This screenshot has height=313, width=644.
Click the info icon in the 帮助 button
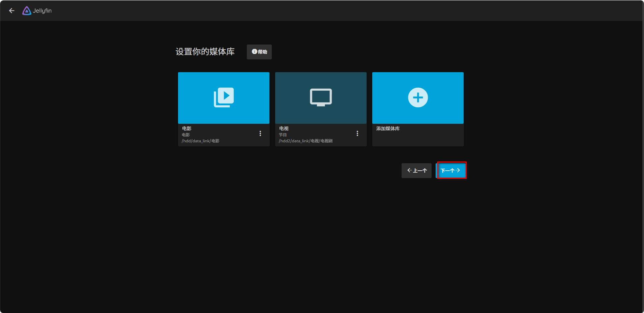coord(255,52)
